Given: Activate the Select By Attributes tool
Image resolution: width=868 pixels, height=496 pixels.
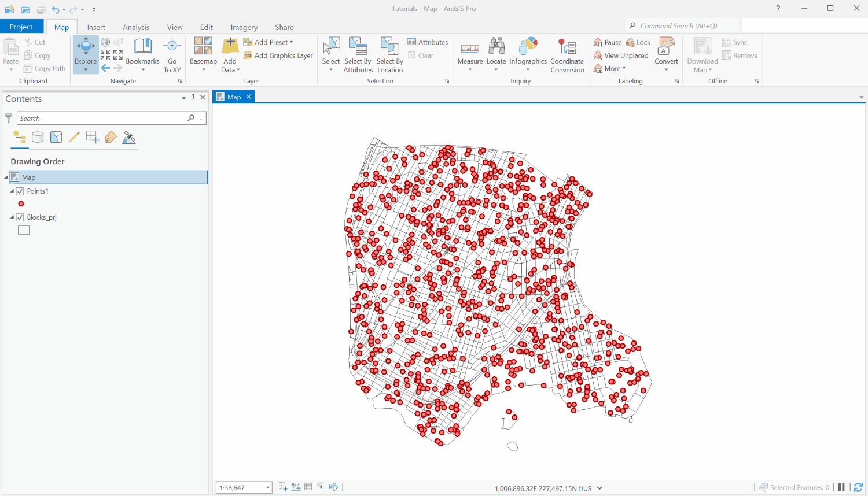Looking at the screenshot, I should coord(358,55).
